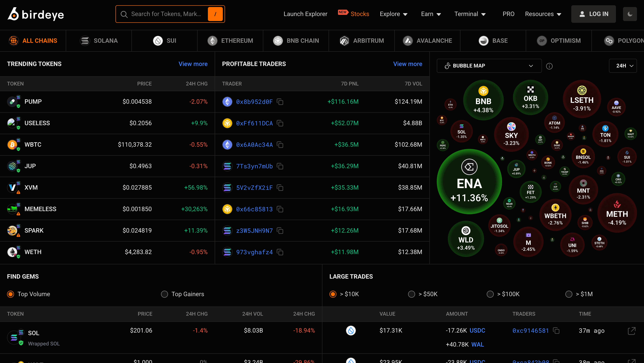Click the PUMP token icon
Viewport: 644px width, 363px height.
[x=12, y=101]
